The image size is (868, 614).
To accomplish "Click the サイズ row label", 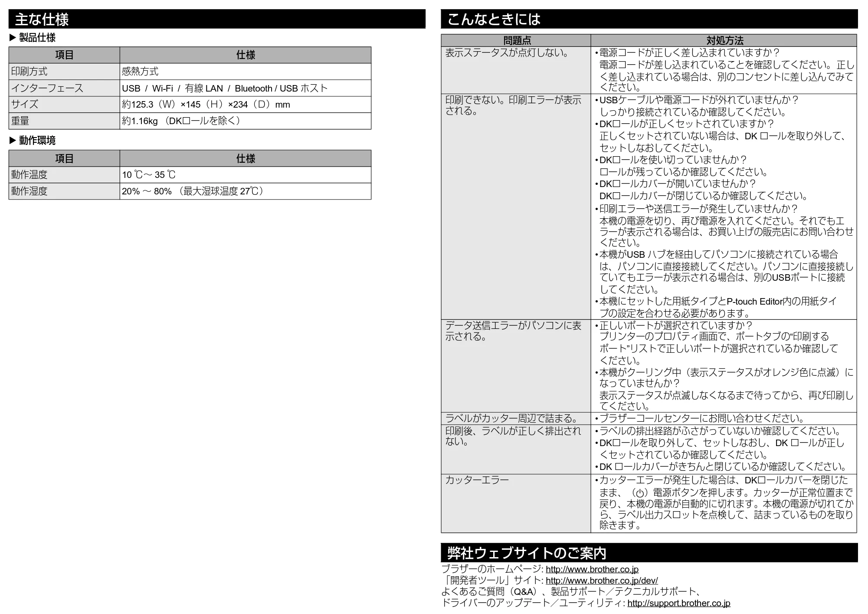I will [x=64, y=105].
